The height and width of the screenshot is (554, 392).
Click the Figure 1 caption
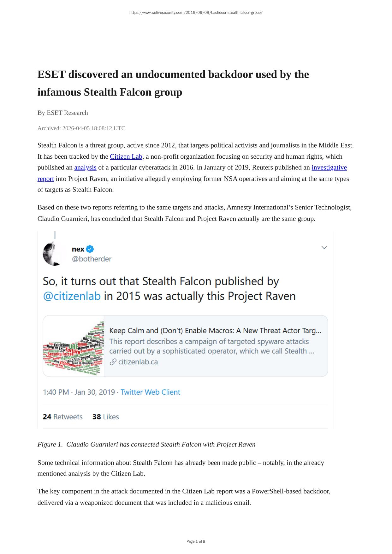(x=146, y=445)
